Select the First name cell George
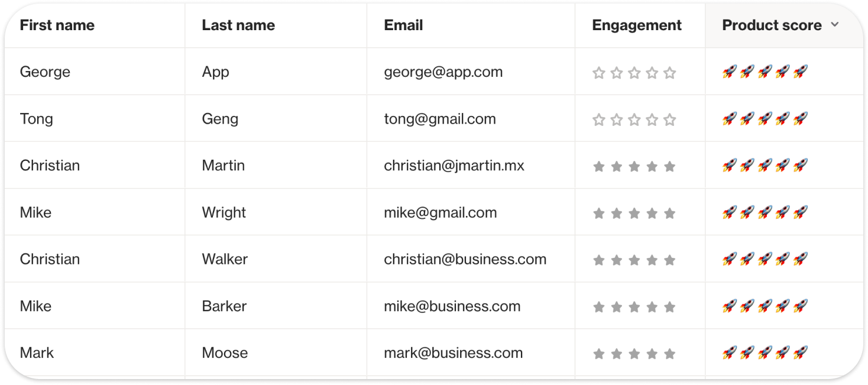This screenshot has height=385, width=868. pyautogui.click(x=45, y=72)
